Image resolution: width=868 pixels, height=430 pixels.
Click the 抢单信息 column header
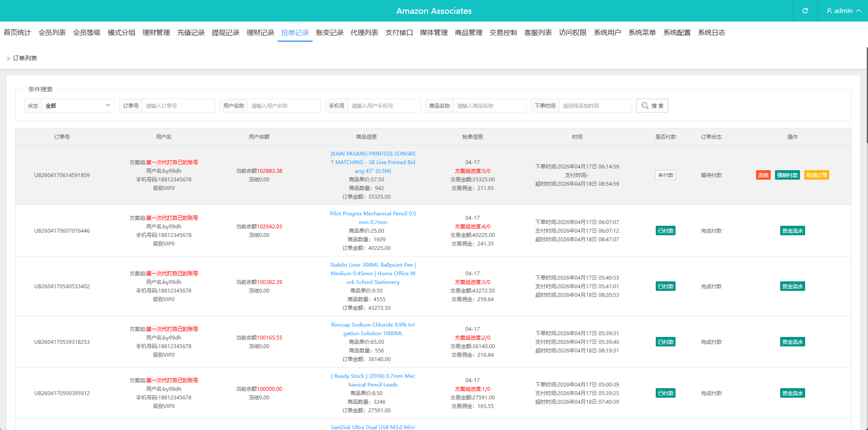472,137
